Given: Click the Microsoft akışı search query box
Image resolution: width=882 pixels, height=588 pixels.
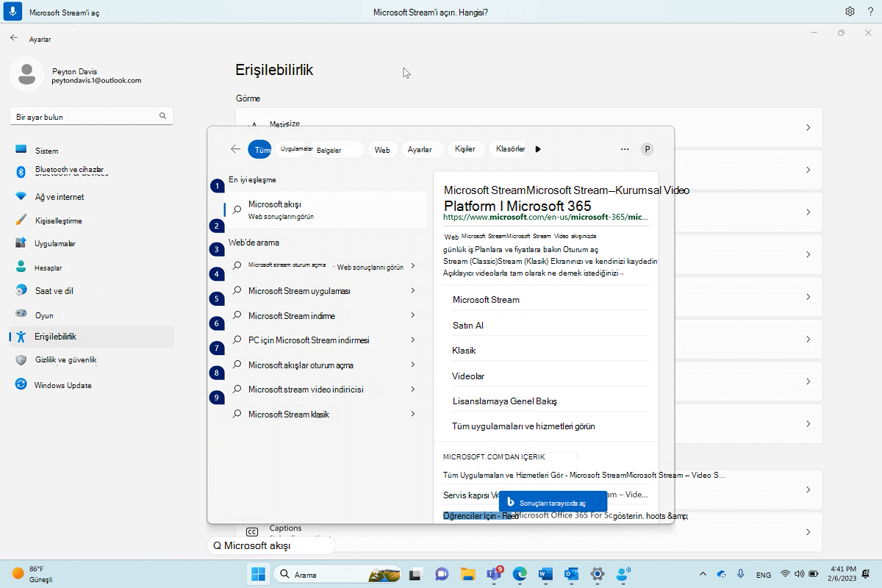Looking at the screenshot, I should pyautogui.click(x=271, y=546).
